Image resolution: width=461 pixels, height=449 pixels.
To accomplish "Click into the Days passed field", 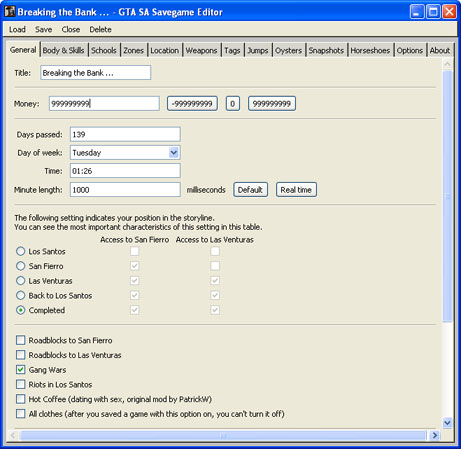I will click(x=125, y=134).
